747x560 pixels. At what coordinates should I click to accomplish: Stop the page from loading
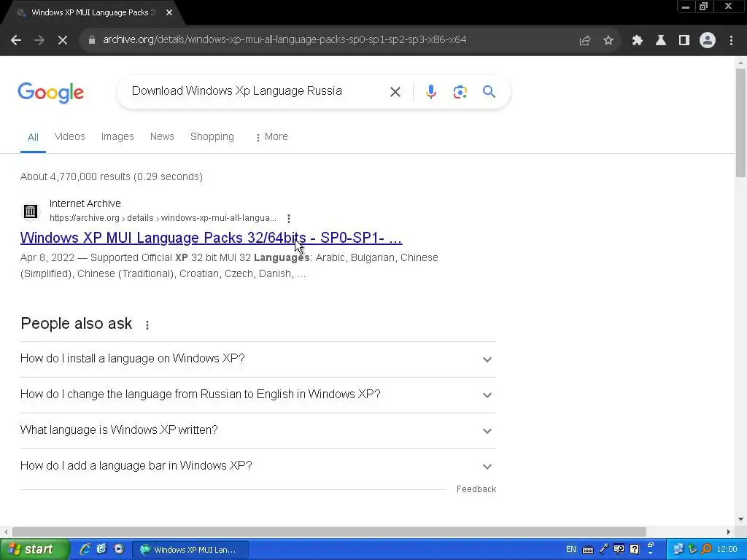coord(63,40)
